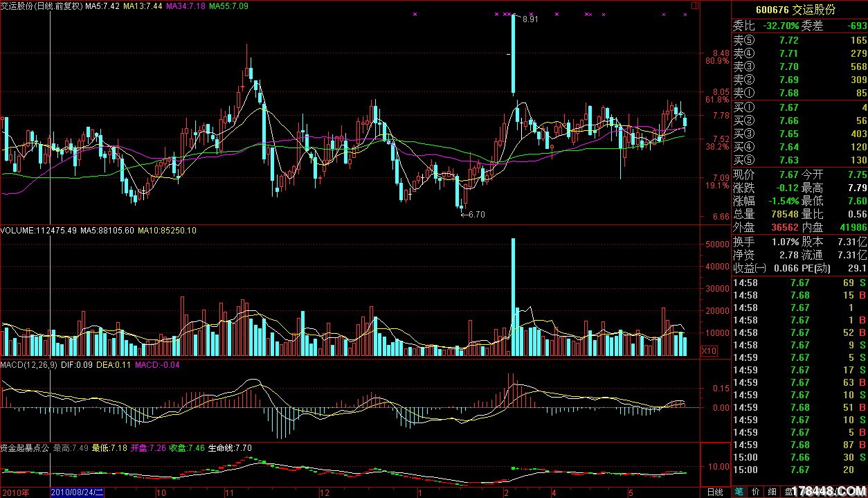
Task: Select the MA55:7.09 indicator label
Action: pos(229,6)
